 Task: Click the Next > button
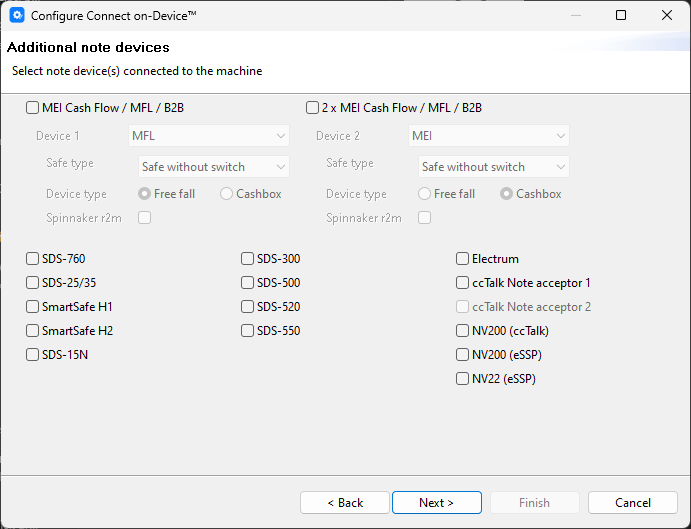tap(436, 503)
